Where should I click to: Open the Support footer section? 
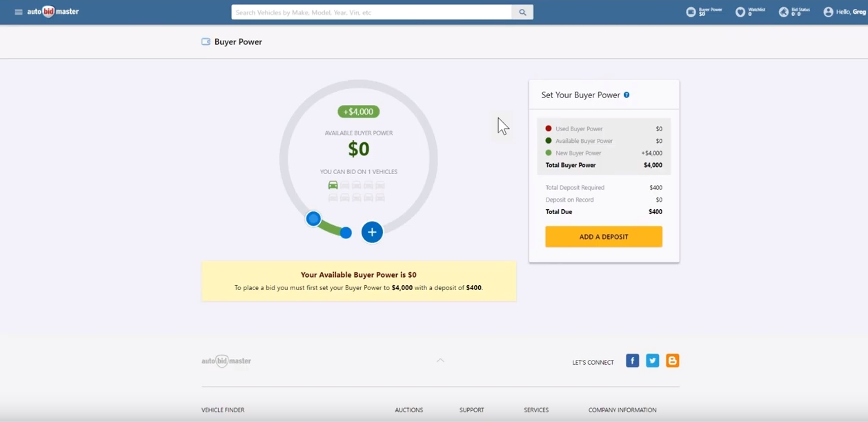[471, 410]
